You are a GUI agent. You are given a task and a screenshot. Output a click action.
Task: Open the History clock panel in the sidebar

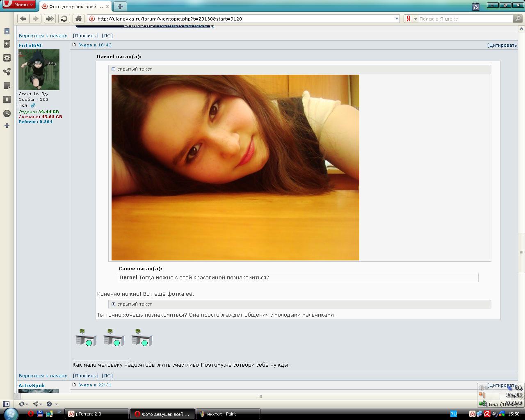(7, 114)
